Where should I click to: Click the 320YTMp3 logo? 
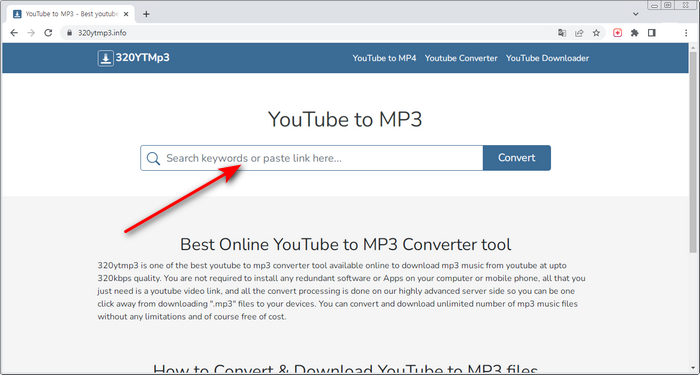click(133, 58)
